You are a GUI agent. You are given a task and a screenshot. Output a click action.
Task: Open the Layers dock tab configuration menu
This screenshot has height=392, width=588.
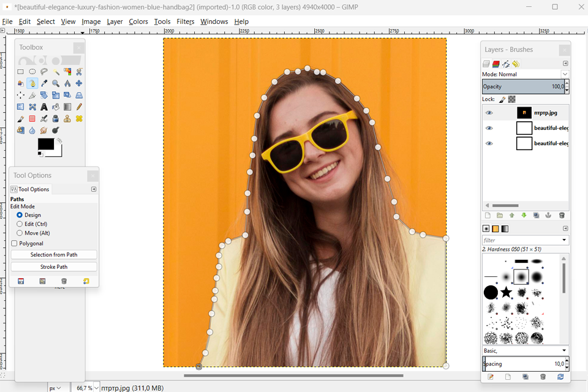[x=565, y=64]
